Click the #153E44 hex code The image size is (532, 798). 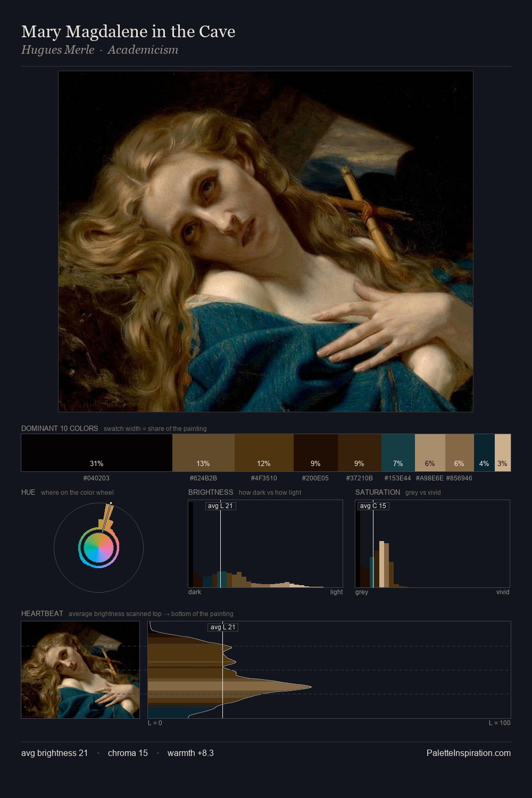(x=398, y=478)
